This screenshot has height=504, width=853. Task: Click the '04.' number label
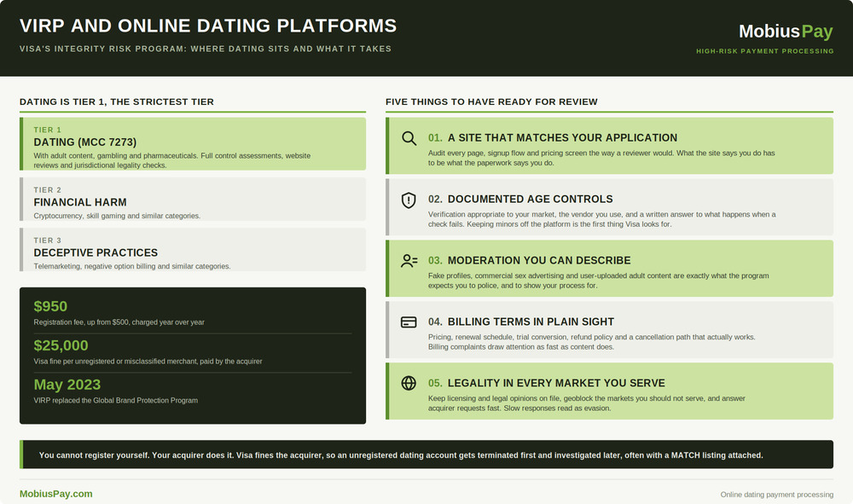tap(435, 322)
